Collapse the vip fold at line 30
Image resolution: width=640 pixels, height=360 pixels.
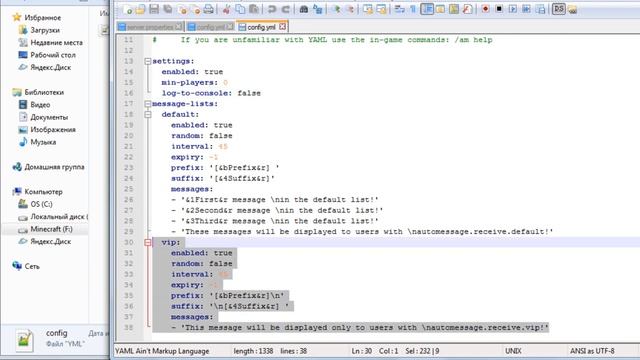[148, 242]
